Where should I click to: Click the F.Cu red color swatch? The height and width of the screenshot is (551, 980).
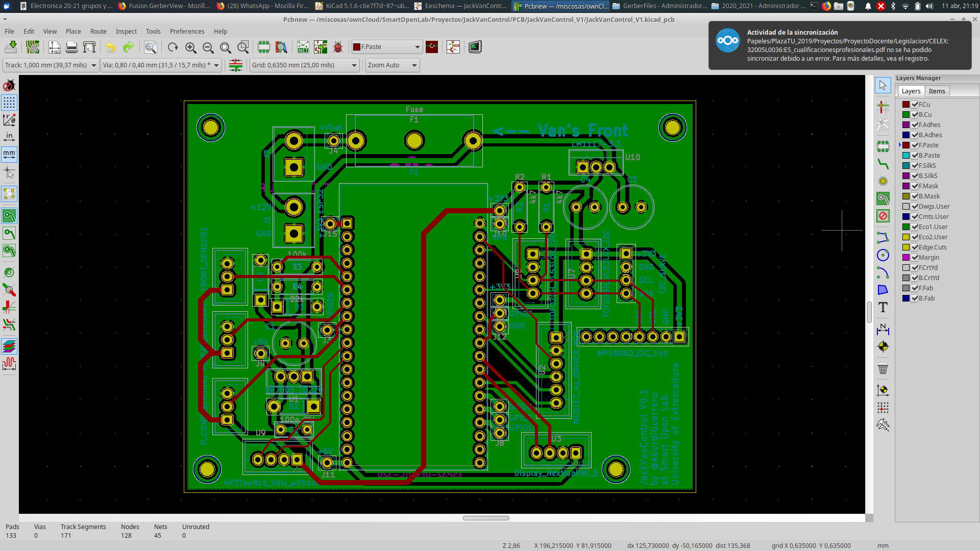[x=905, y=105]
